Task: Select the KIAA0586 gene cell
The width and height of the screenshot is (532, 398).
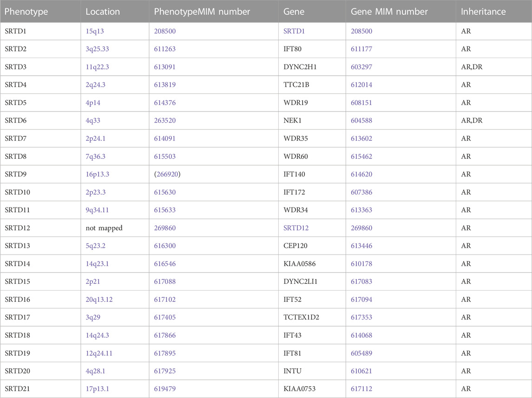Action: click(x=312, y=264)
